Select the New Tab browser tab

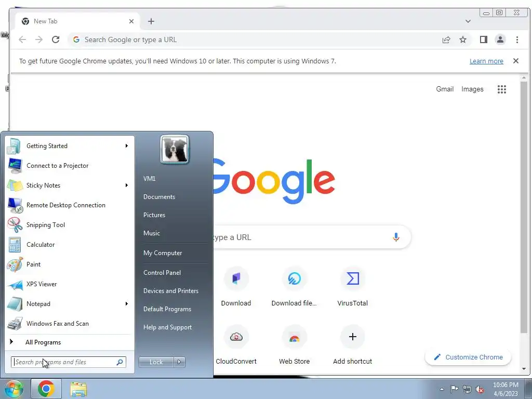(x=77, y=21)
